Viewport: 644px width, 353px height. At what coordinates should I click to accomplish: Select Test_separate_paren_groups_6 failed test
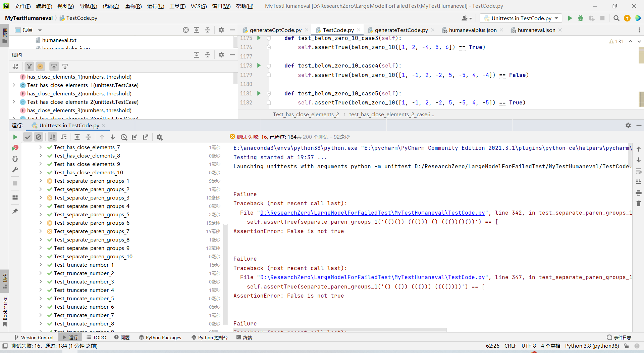(x=92, y=223)
